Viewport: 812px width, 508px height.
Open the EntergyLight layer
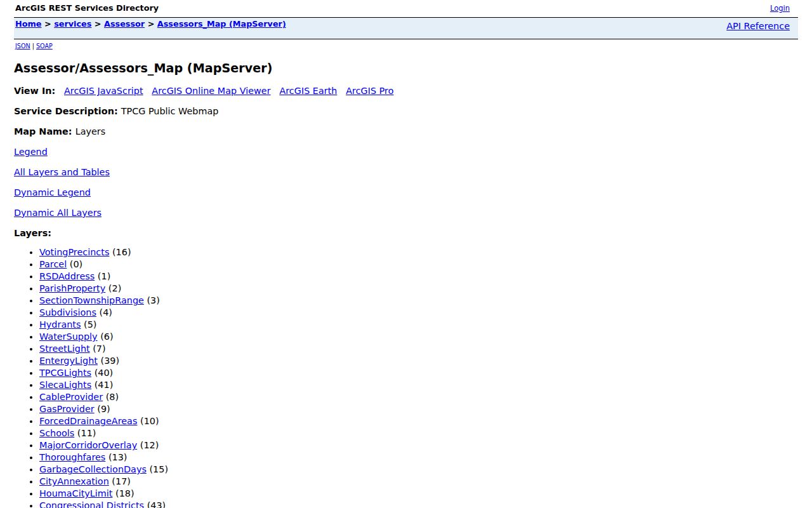coord(69,361)
